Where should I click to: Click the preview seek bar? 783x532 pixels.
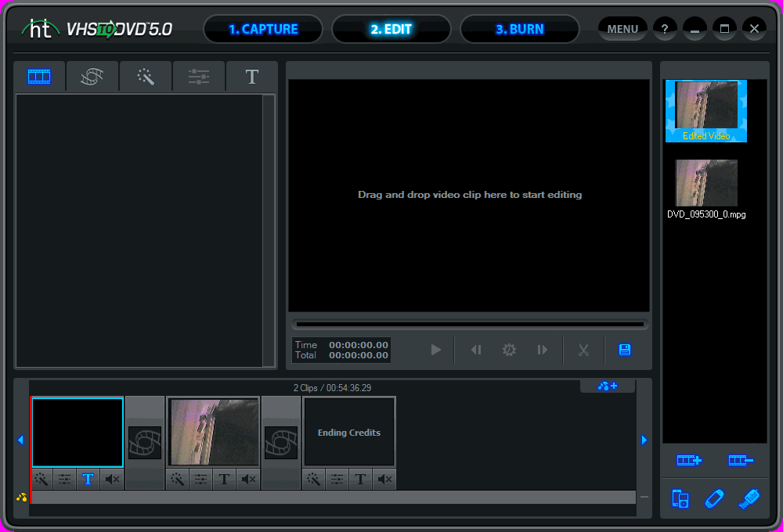pyautogui.click(x=469, y=325)
